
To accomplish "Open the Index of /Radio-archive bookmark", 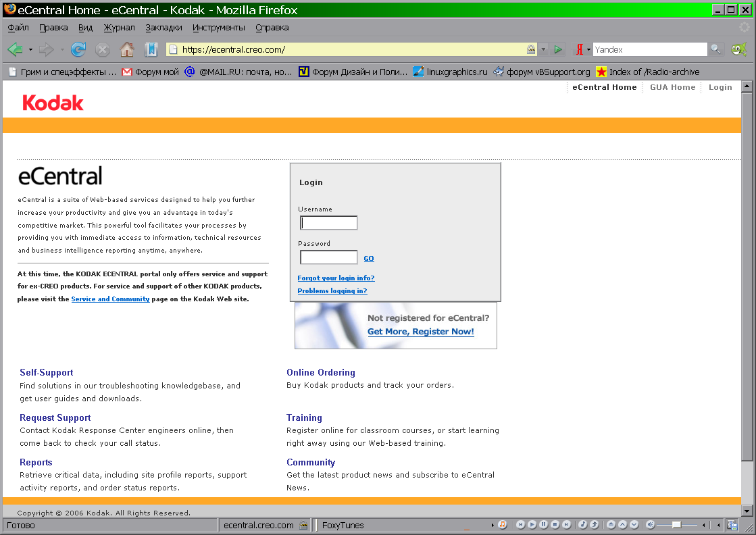I will pyautogui.click(x=647, y=72).
